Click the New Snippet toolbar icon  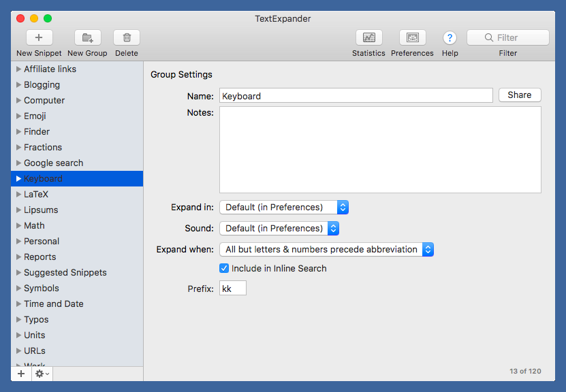(39, 38)
